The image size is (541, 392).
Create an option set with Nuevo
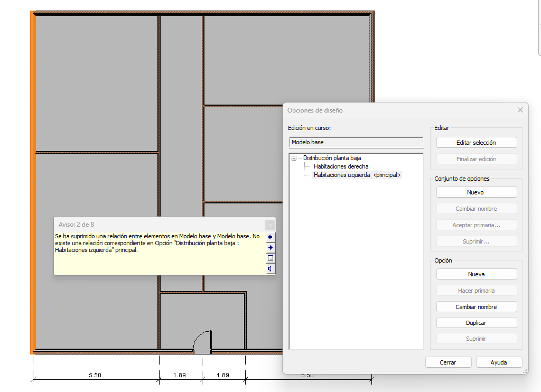click(476, 192)
